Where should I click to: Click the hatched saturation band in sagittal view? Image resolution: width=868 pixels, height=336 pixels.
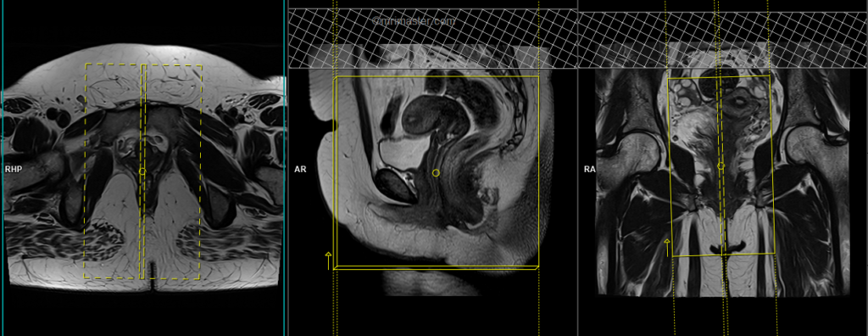coord(433,38)
